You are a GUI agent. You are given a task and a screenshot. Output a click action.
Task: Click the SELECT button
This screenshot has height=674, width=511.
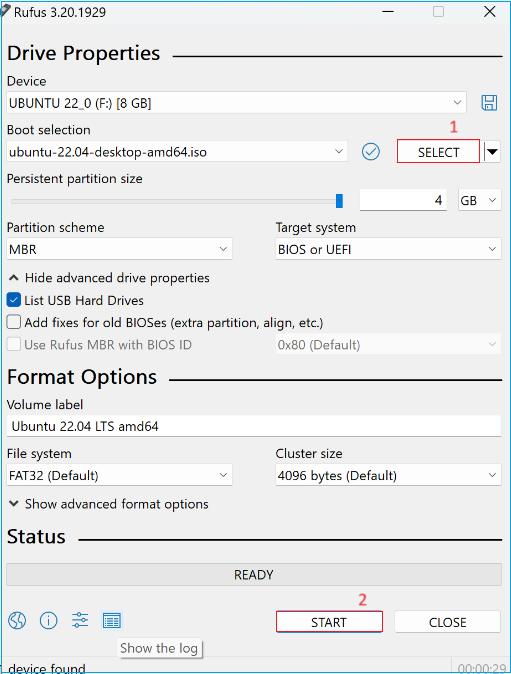point(438,152)
